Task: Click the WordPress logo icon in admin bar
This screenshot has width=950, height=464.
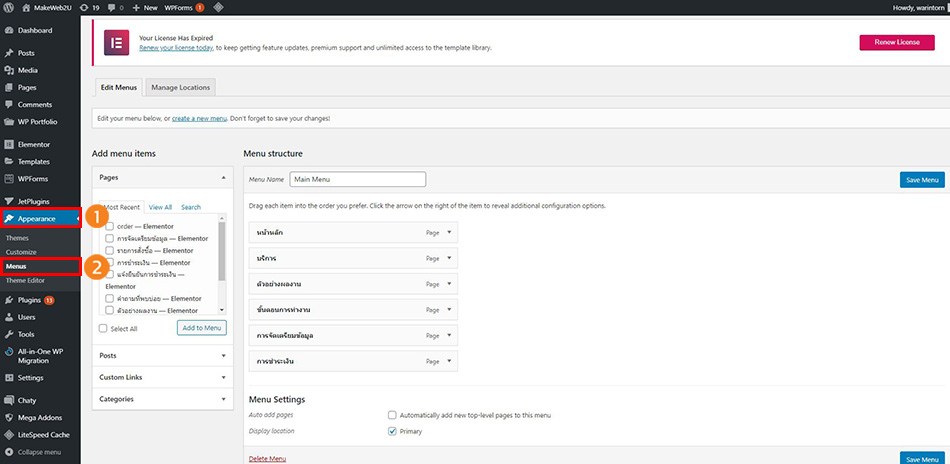Action: coord(9,7)
